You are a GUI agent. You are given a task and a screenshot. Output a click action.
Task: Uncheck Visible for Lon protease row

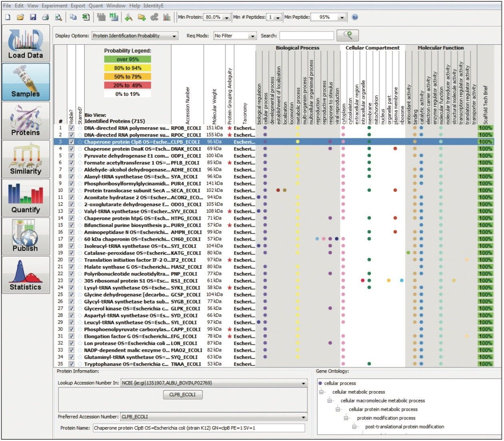71,343
